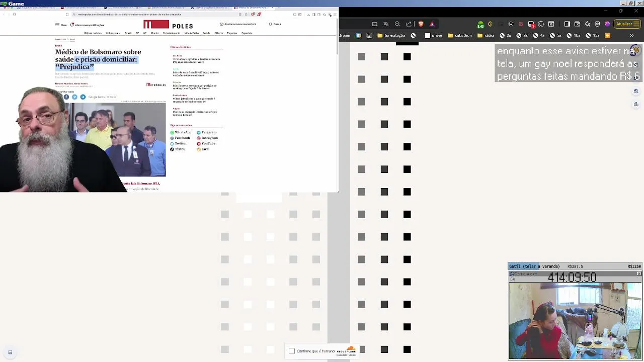Close the small webcam overlay window
Viewport: 644px width, 362px height.
pos(639,274)
